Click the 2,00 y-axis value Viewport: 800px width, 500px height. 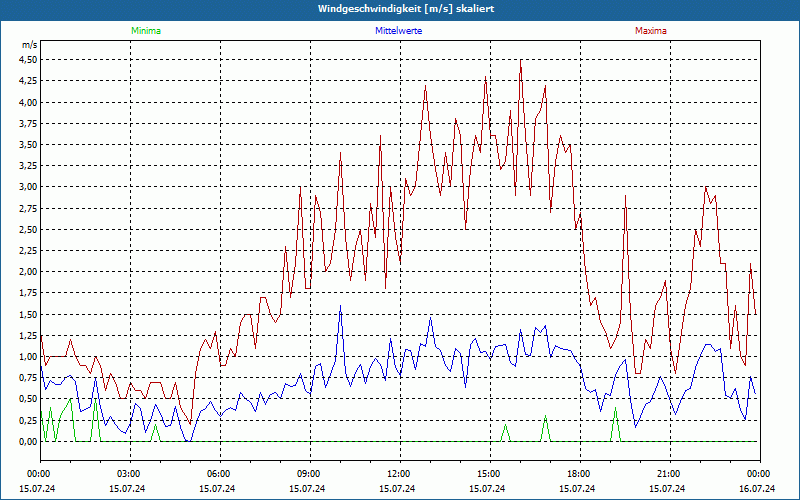28,272
